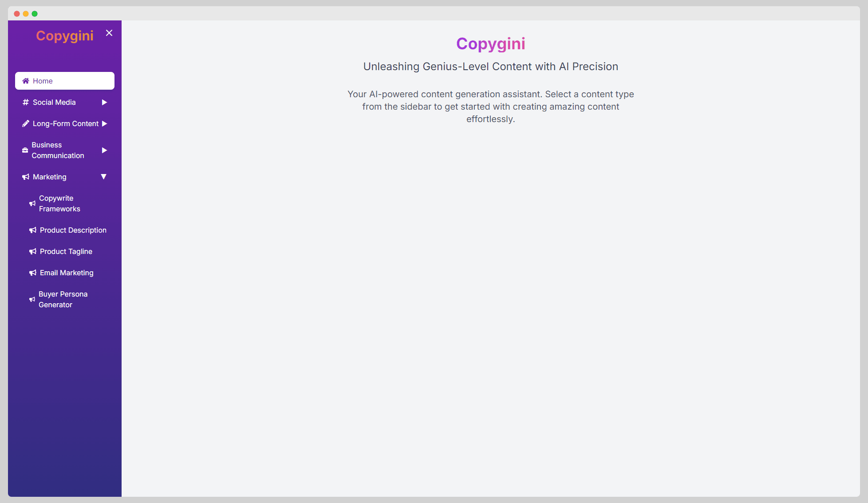868x503 pixels.
Task: Close the sidebar with the X icon
Action: (x=109, y=33)
